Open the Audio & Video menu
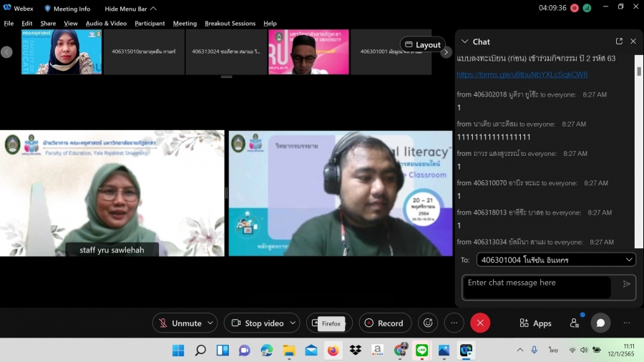Screen dimensions: 644x362 point(106,24)
